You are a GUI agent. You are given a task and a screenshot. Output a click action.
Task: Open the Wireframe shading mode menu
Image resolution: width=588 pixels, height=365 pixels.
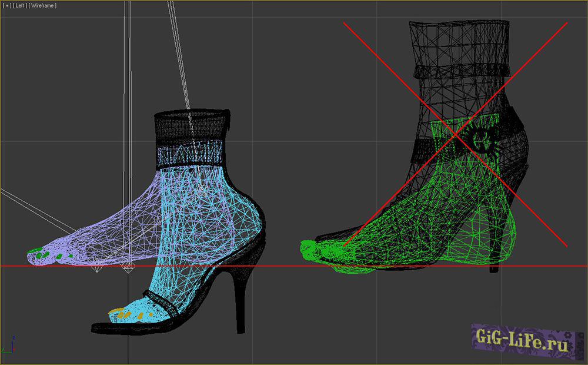(x=44, y=6)
